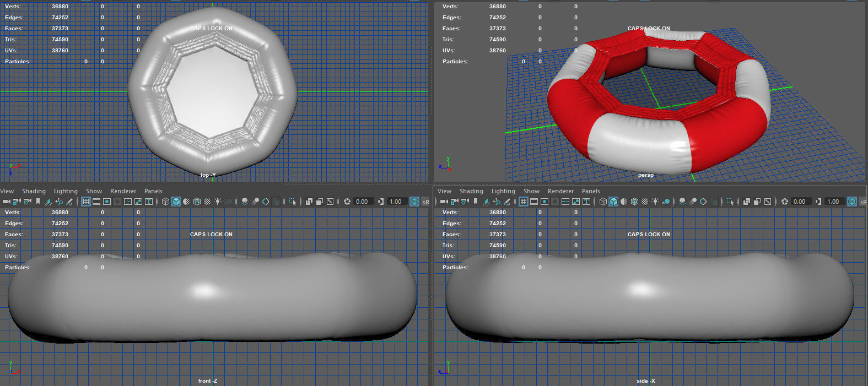
Task: Click Select Camera icon in side panel toolbar
Action: tap(444, 202)
